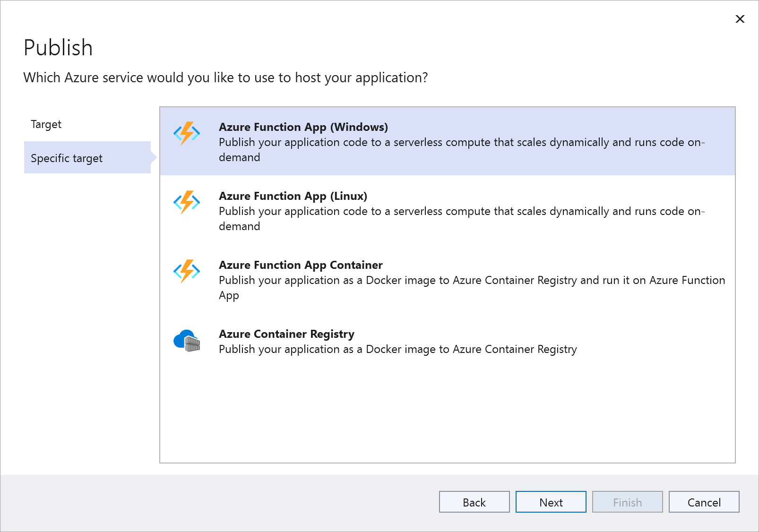Close the Publish dialog with the X
The width and height of the screenshot is (759, 532).
pyautogui.click(x=740, y=19)
